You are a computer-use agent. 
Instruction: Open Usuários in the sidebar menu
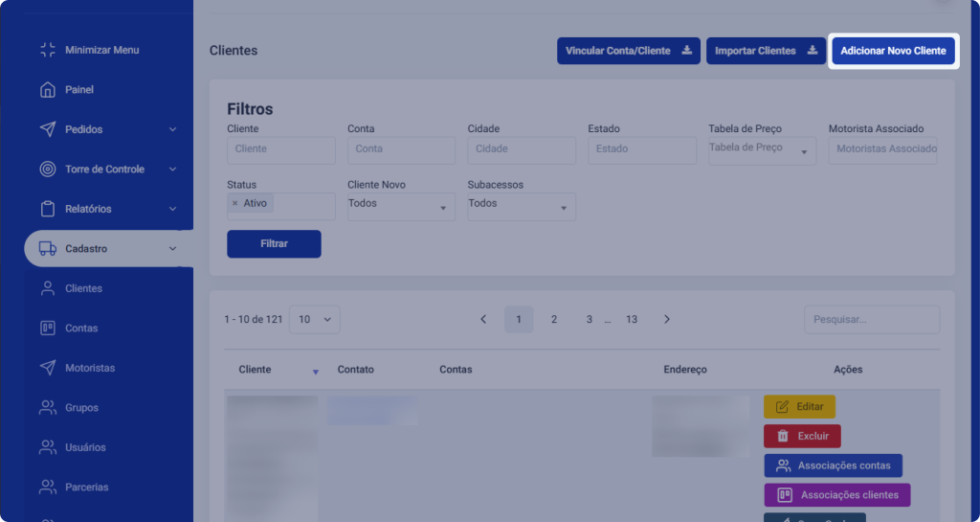(x=85, y=447)
